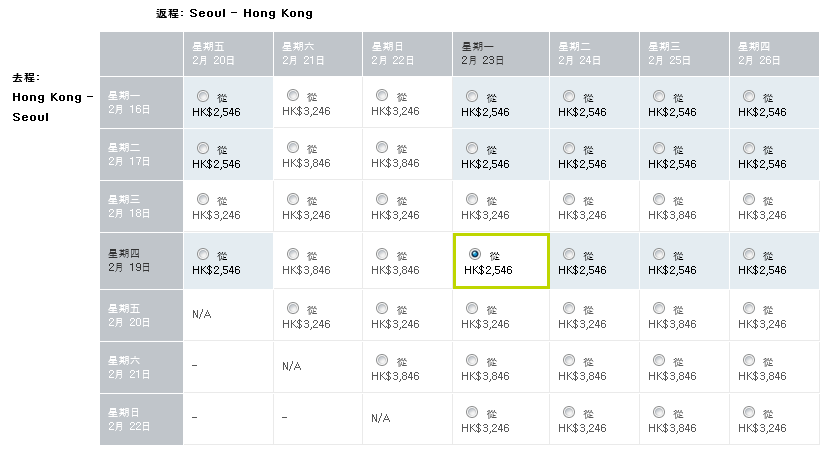This screenshot has height=454, width=828.
Task: Choose Feb 18 departure with Feb 20 return
Action: pos(204,200)
